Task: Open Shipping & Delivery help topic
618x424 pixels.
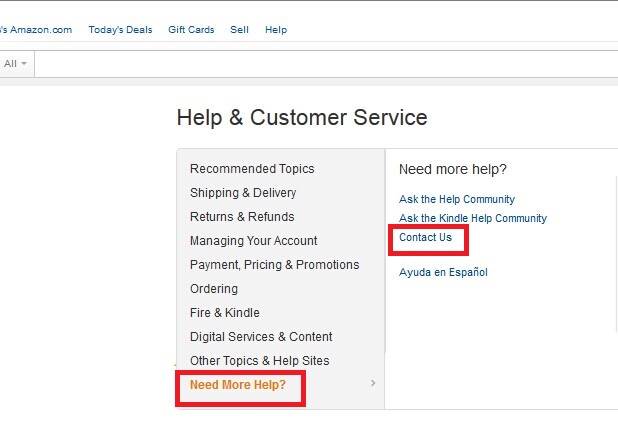Action: (x=243, y=193)
